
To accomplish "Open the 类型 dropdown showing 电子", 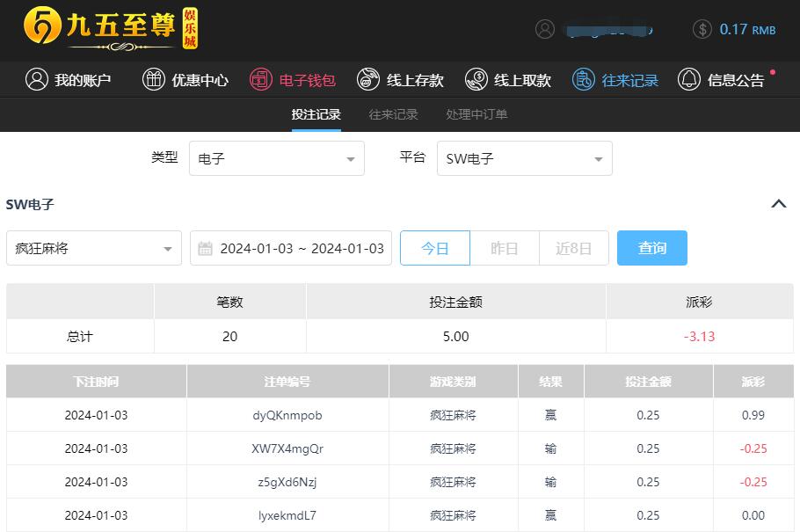I will 277,158.
